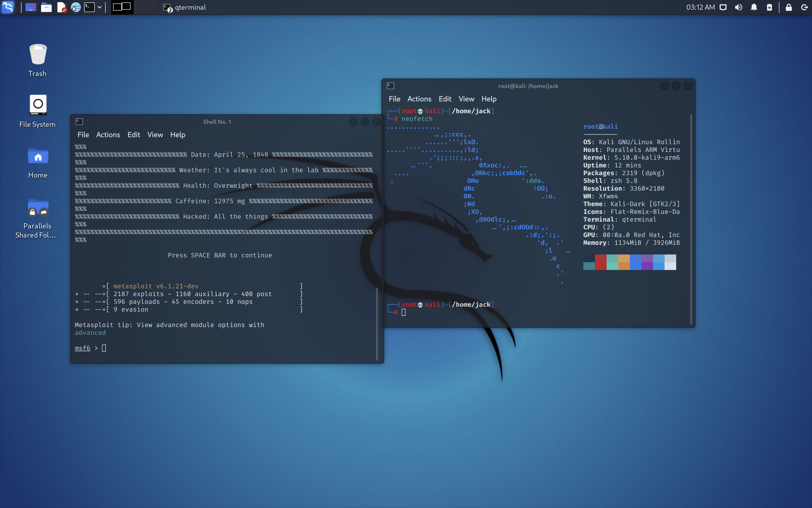Open the file manager launcher in panel
Screen dimensions: 812x508
point(46,7)
